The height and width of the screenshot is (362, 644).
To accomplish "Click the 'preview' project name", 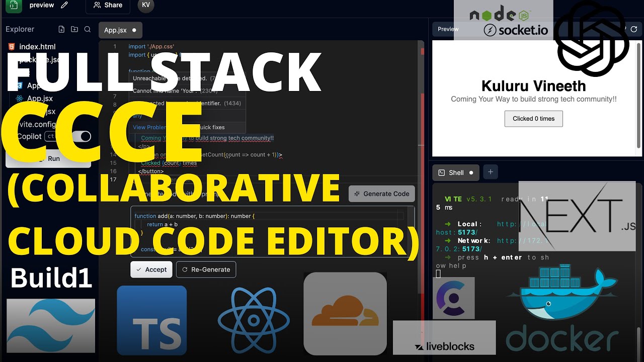I will tap(42, 5).
